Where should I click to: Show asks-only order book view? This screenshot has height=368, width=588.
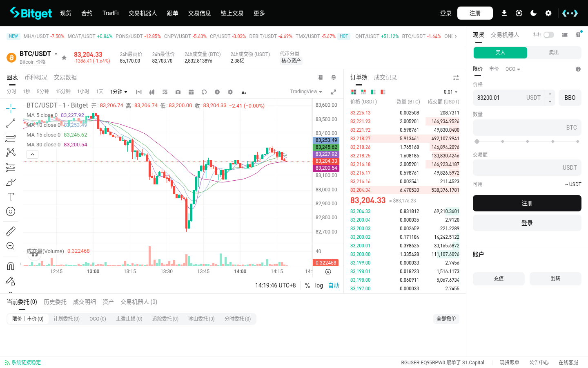[x=383, y=92]
